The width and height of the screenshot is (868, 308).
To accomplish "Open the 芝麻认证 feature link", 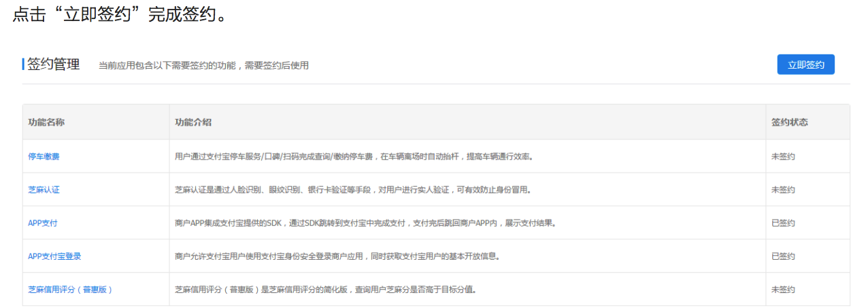I will [x=44, y=190].
